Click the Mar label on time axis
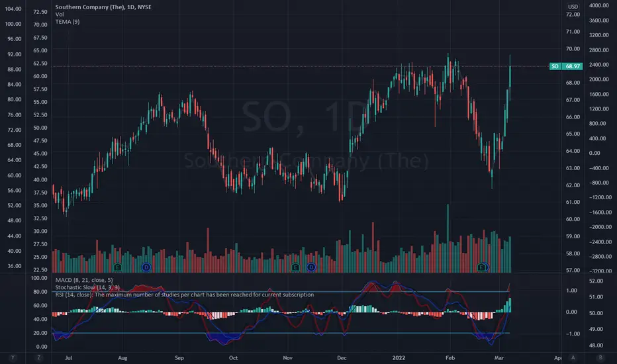 [x=499, y=357]
